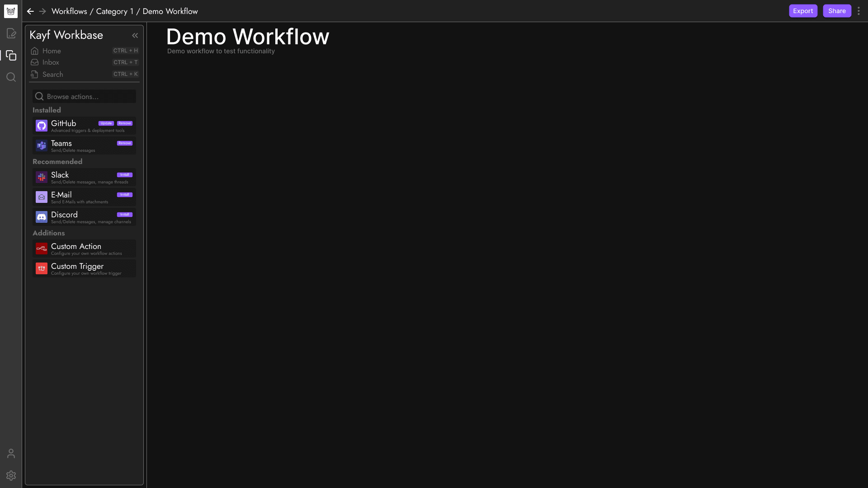
Task: Toggle the Slack Install option
Action: (125, 174)
